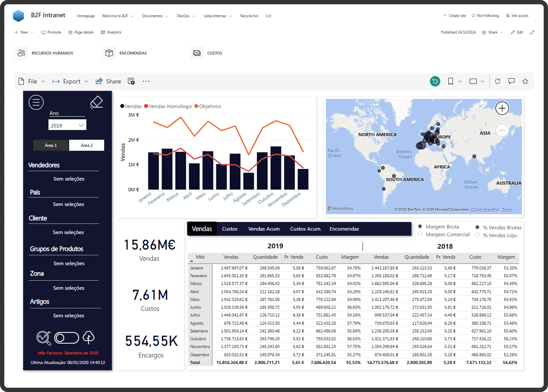The height and width of the screenshot is (392, 548).
Task: Open the Ano 2019 year dropdown
Action: coord(67,125)
